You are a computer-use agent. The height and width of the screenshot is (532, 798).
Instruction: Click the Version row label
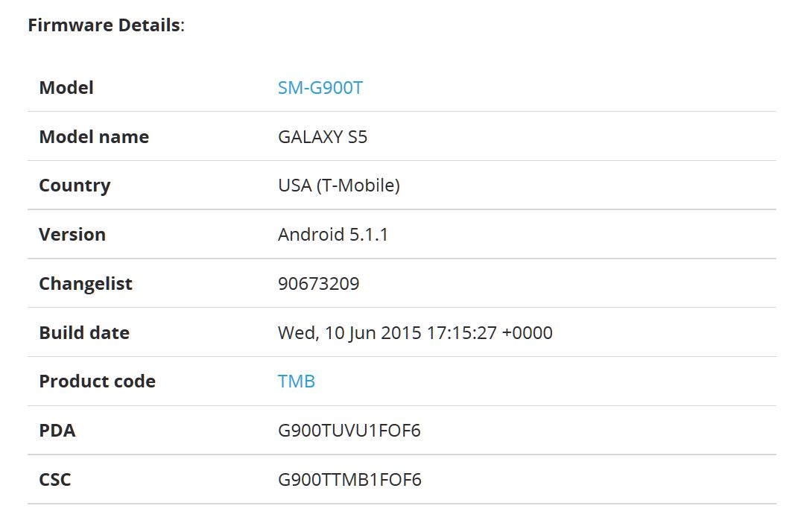coord(72,235)
